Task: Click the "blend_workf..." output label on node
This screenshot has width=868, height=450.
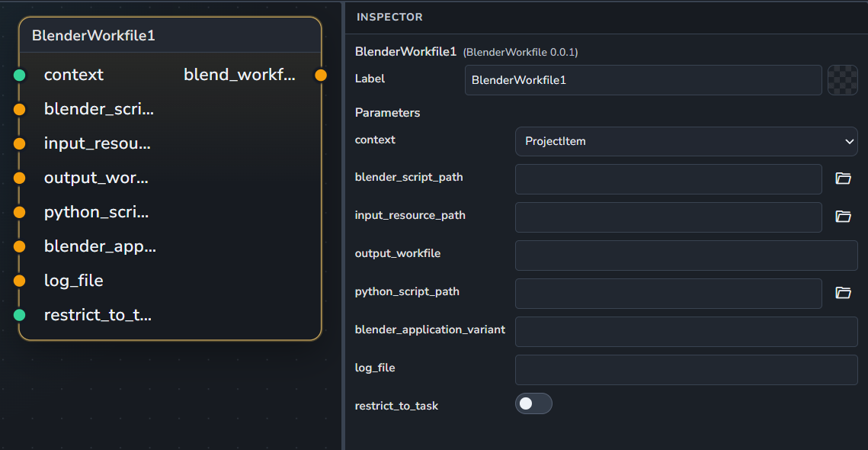Action: point(240,75)
